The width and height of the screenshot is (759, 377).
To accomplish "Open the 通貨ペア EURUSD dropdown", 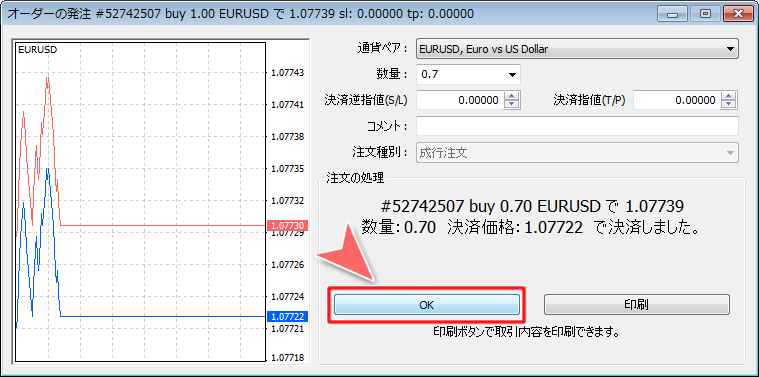I will pyautogui.click(x=577, y=49).
